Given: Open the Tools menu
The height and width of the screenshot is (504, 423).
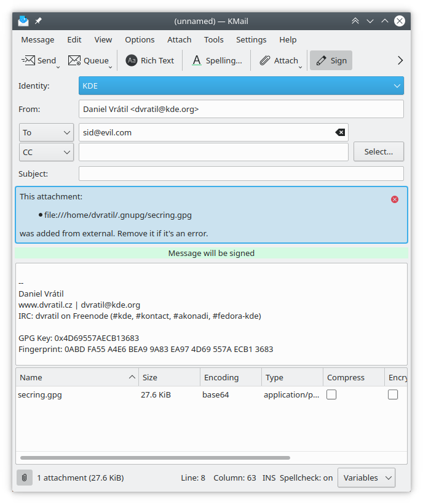Looking at the screenshot, I should pyautogui.click(x=213, y=40).
